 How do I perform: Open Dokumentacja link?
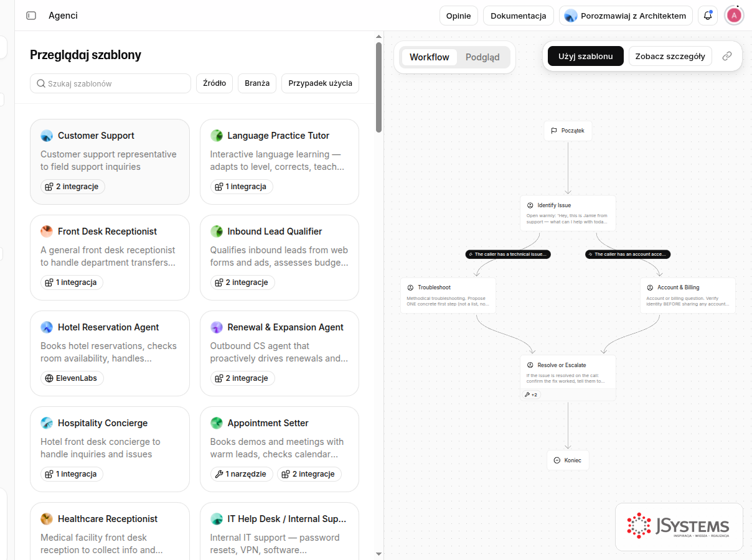coord(519,16)
